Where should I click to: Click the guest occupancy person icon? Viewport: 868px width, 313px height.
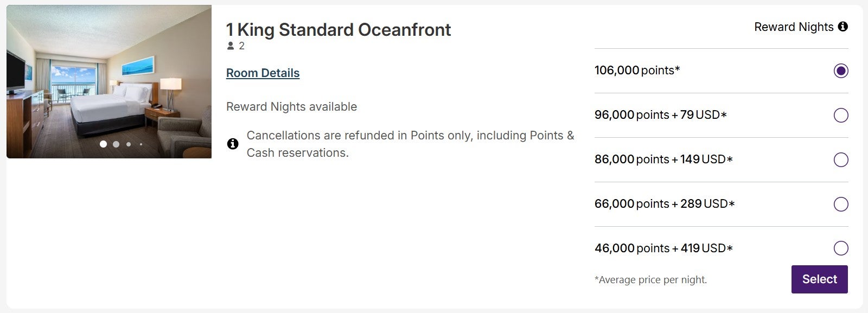click(x=230, y=46)
